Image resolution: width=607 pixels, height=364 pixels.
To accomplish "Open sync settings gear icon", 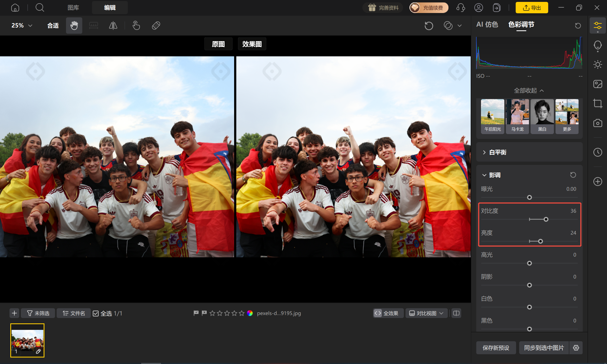I will pos(576,348).
